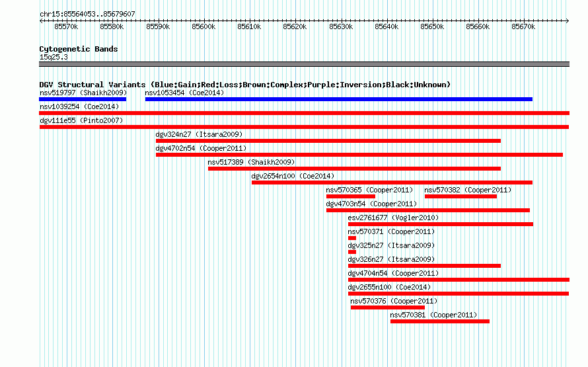Click the nsv570371 (Cooper2011) label
588x367 pixels.
click(x=391, y=231)
